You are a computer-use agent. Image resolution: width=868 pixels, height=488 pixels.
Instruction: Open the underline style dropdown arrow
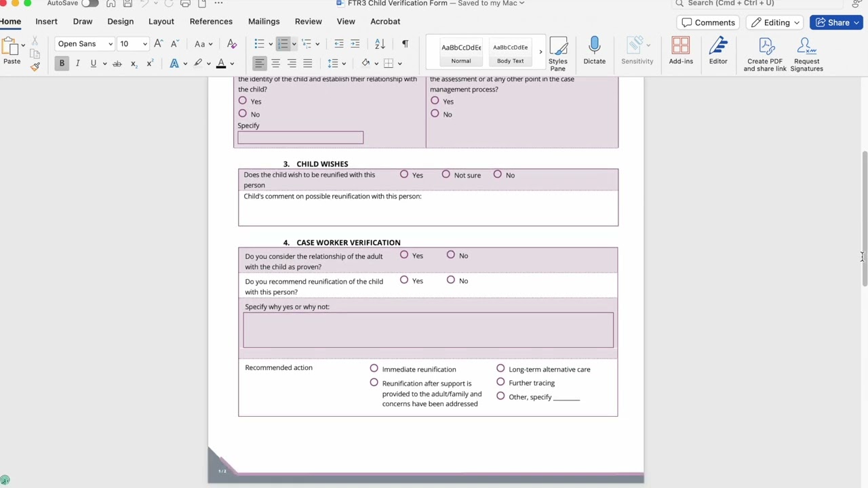coord(104,64)
